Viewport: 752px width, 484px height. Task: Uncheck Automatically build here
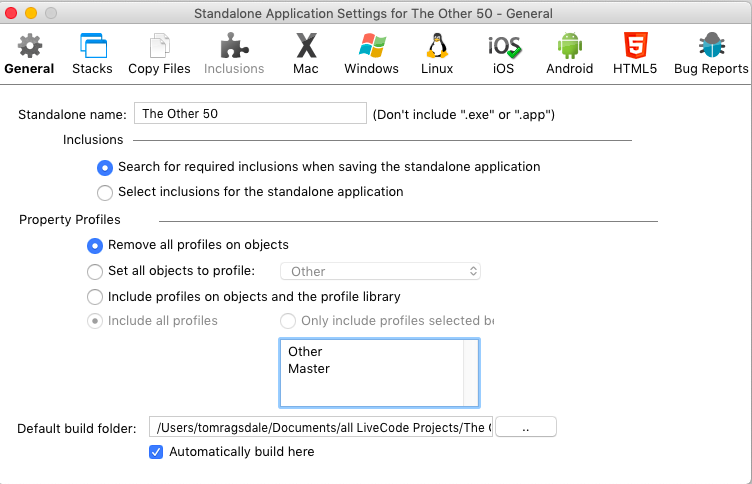(x=156, y=452)
